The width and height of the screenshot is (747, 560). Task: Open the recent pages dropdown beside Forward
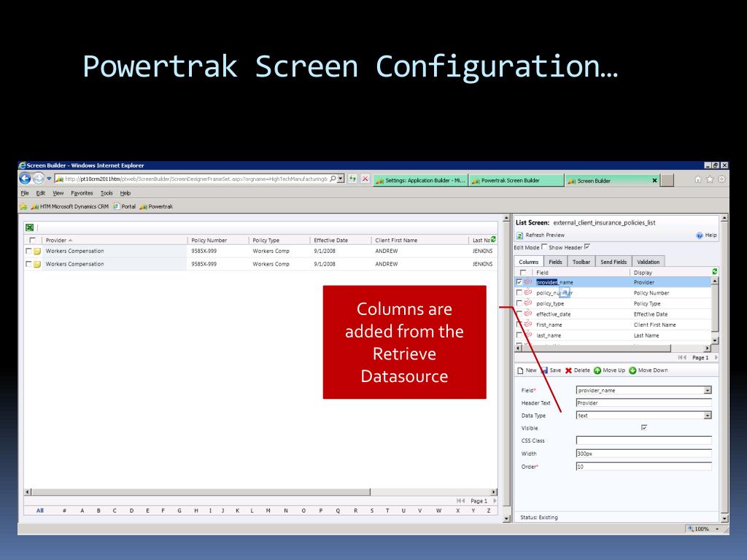49,179
